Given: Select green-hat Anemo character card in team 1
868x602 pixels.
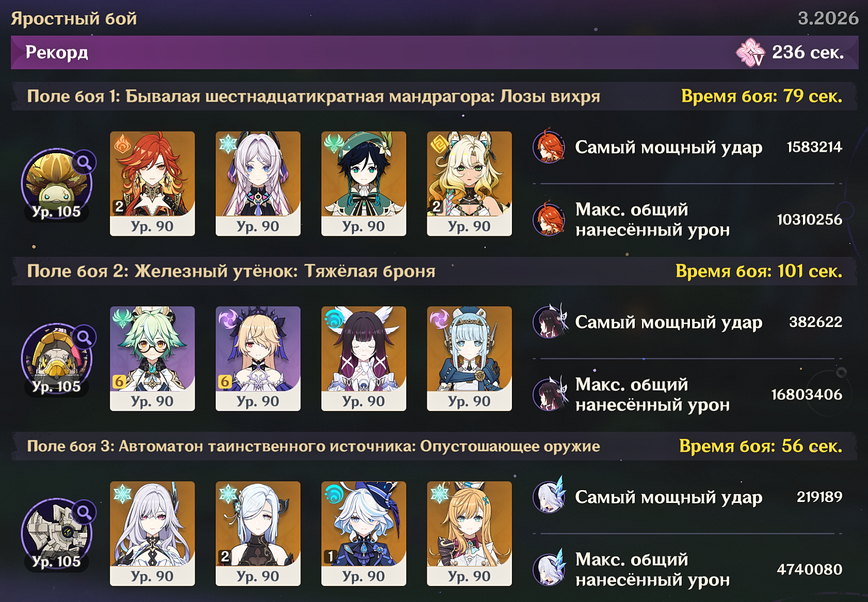Looking at the screenshot, I should [364, 184].
